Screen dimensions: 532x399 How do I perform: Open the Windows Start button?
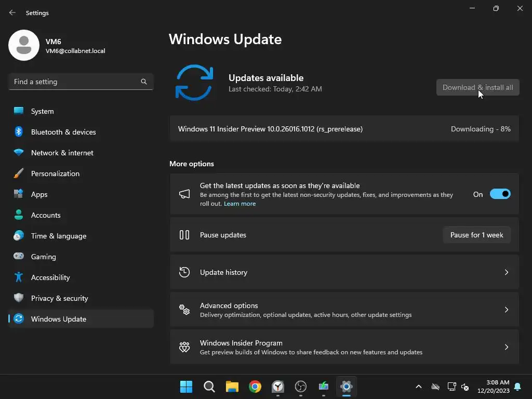point(187,387)
